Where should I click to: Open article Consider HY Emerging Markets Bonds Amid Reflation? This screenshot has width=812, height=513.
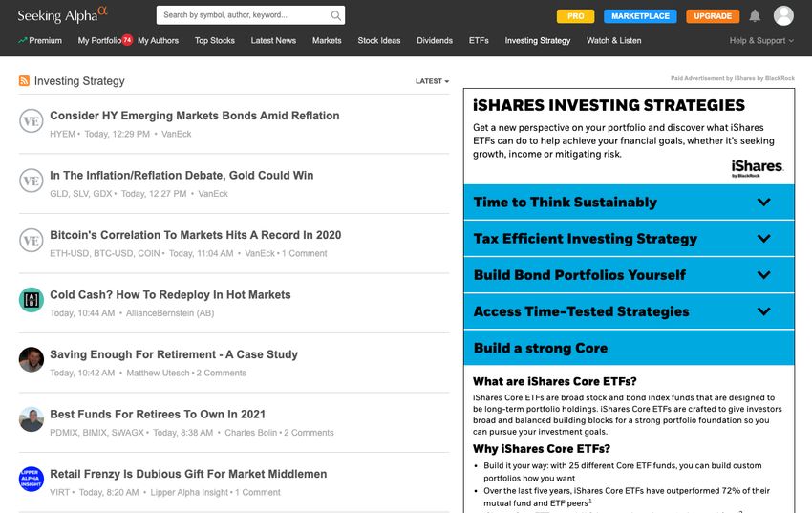[x=195, y=116]
